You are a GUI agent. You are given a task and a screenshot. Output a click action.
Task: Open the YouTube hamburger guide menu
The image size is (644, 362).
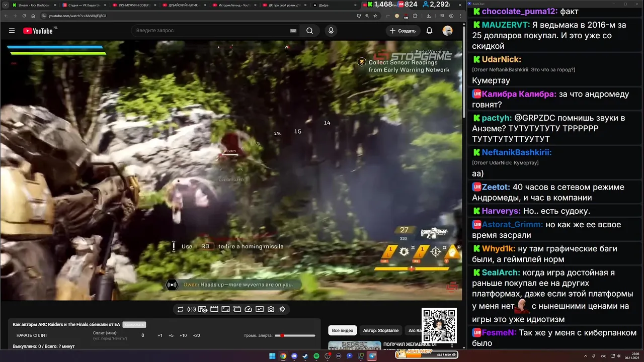point(12,31)
